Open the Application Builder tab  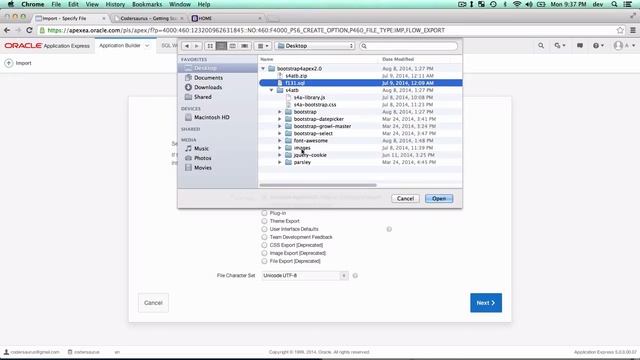pyautogui.click(x=120, y=46)
